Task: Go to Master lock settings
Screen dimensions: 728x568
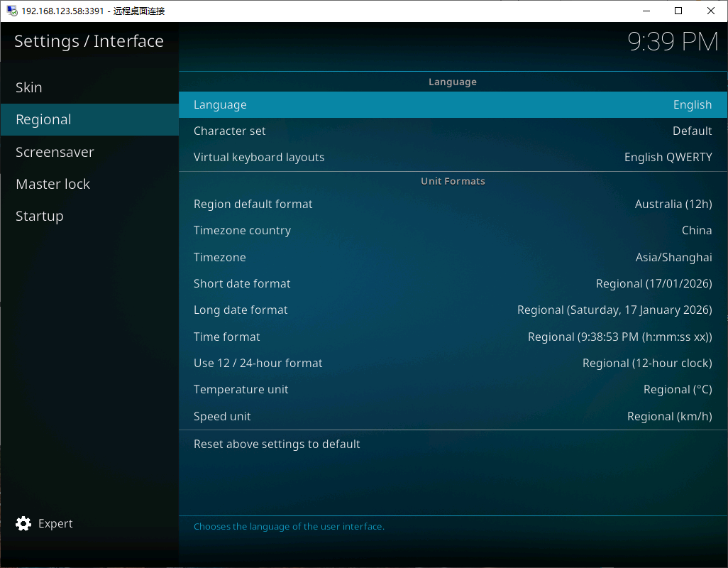Action: click(x=53, y=184)
